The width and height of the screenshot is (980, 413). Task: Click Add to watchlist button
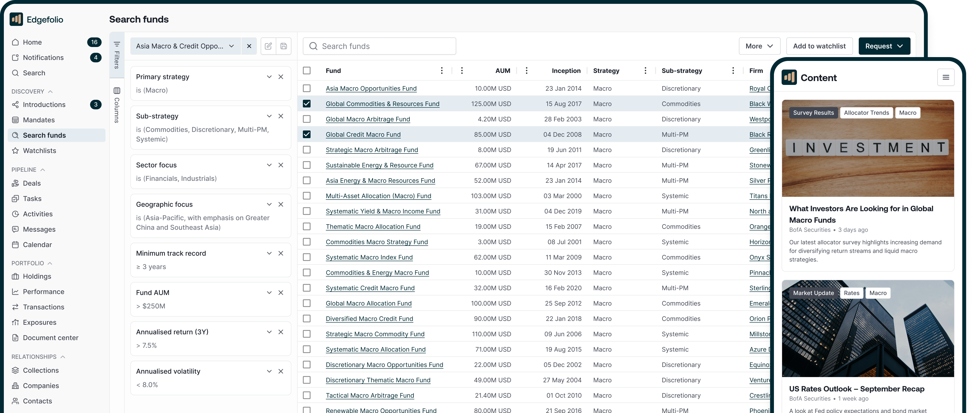pyautogui.click(x=819, y=46)
